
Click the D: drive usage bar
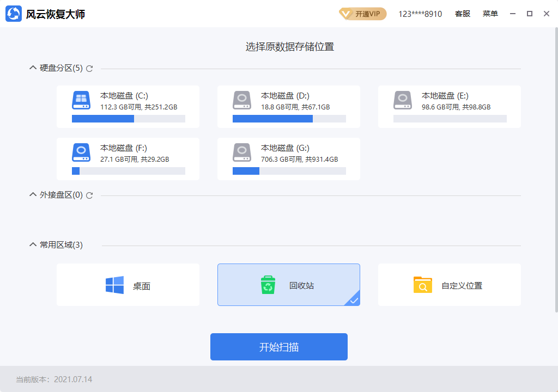[x=289, y=119]
